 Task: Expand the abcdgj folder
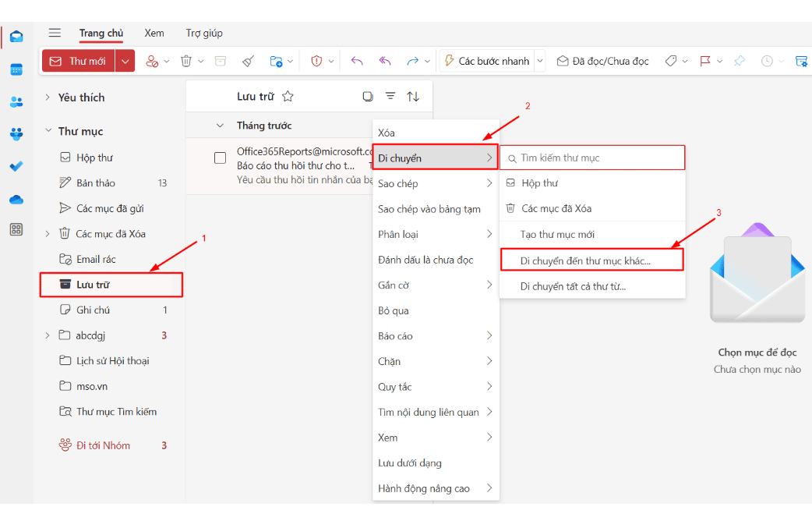[x=48, y=335]
